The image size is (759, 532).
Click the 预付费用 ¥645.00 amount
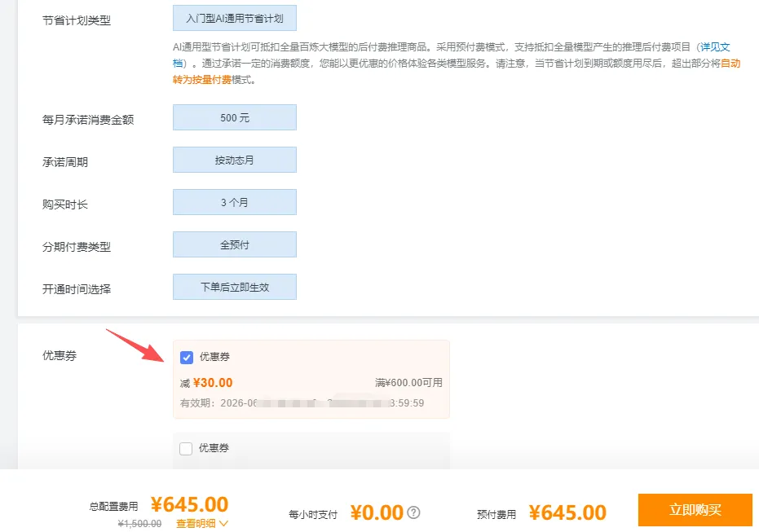pos(567,512)
